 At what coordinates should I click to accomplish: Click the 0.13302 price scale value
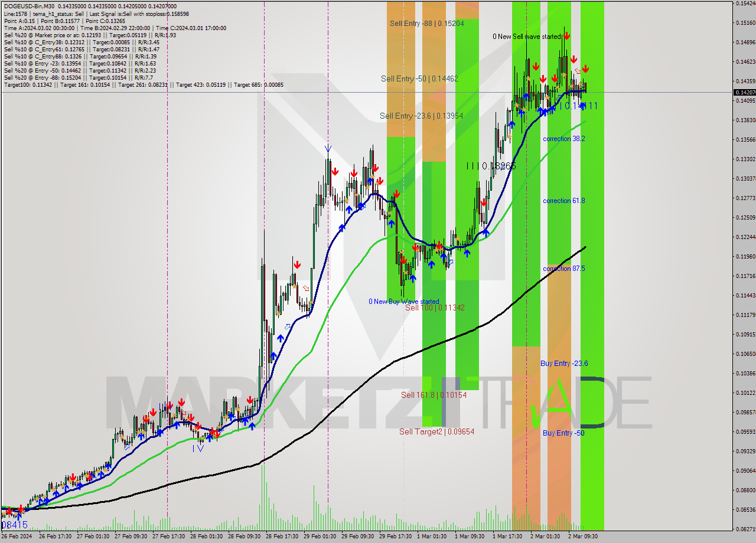[745, 159]
